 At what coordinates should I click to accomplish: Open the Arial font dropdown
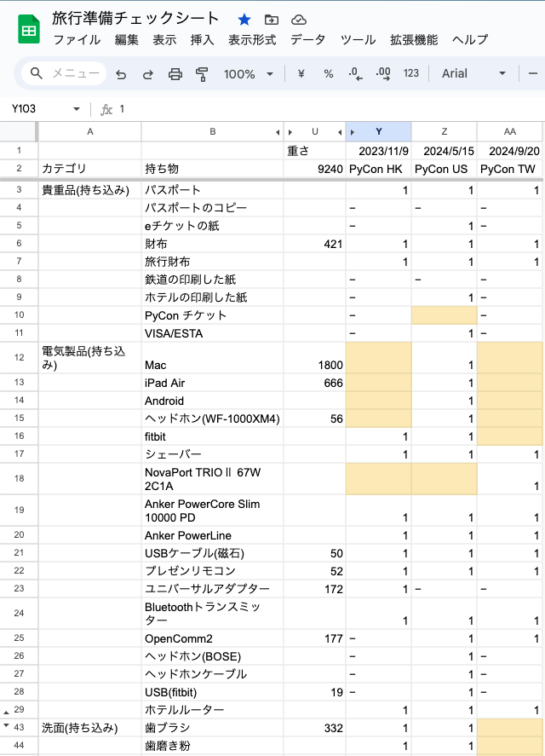(473, 74)
